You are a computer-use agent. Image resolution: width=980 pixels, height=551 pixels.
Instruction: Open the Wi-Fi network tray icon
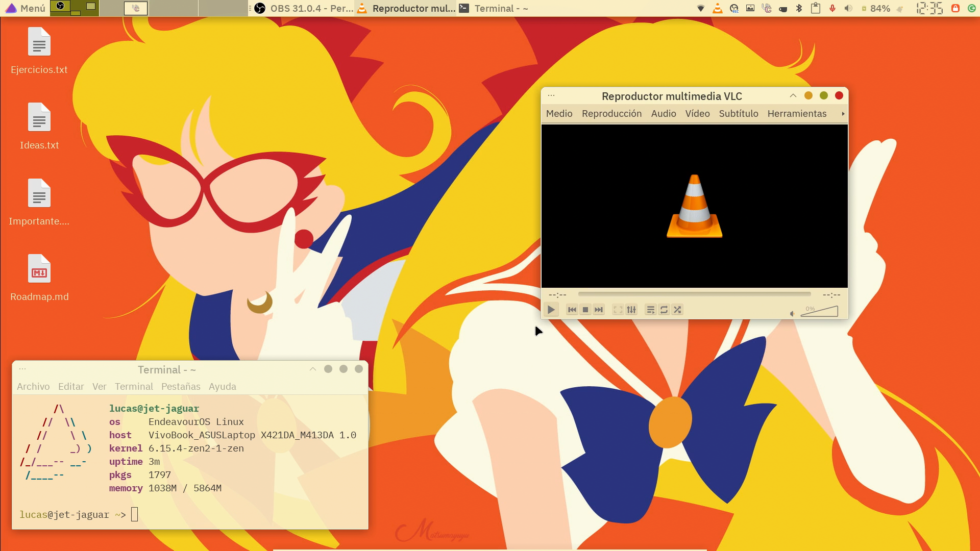pos(701,8)
